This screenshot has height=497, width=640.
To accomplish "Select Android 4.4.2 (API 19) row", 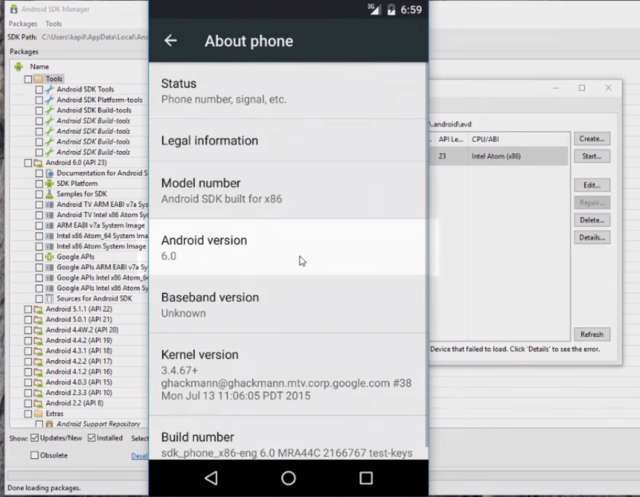I will [x=79, y=340].
